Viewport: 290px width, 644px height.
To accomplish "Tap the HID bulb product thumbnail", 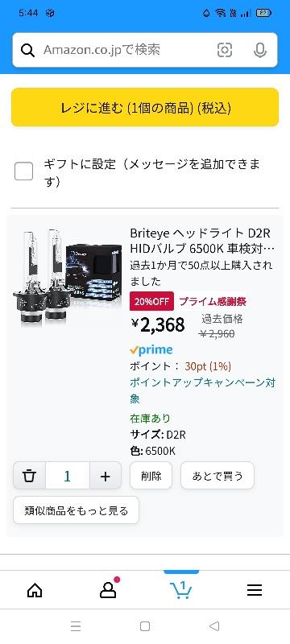I will (x=68, y=278).
